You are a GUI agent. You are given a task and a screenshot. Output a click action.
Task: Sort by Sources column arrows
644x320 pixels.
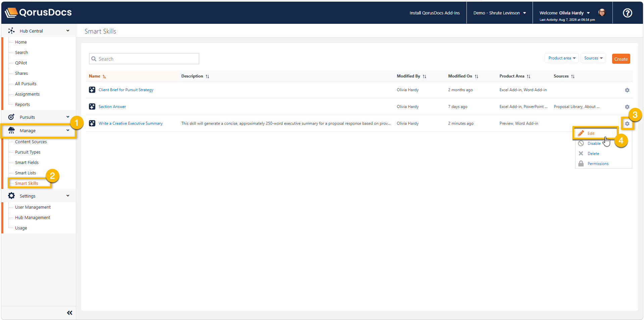coord(573,76)
